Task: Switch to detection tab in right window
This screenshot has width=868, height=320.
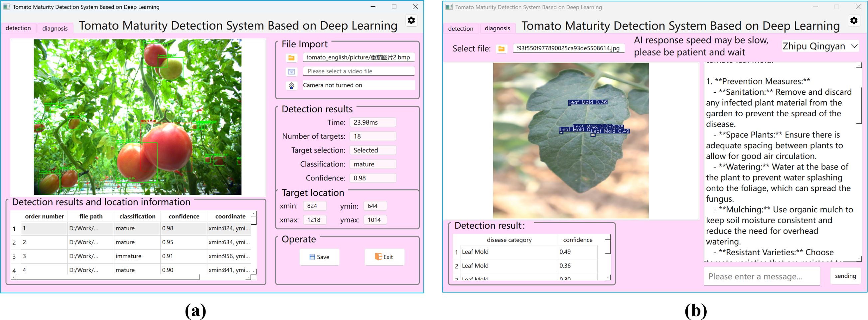Action: tap(460, 29)
